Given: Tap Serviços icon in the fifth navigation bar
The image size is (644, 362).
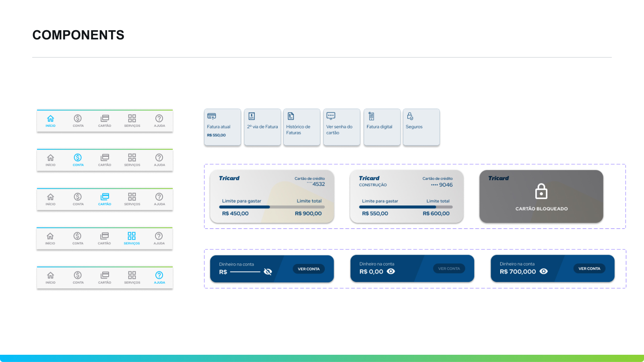Looking at the screenshot, I should tap(132, 275).
